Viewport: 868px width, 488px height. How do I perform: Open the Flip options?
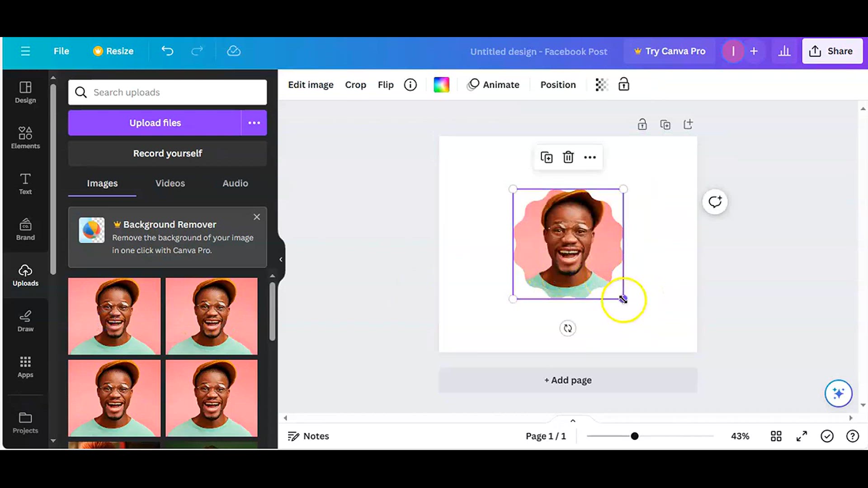[386, 85]
